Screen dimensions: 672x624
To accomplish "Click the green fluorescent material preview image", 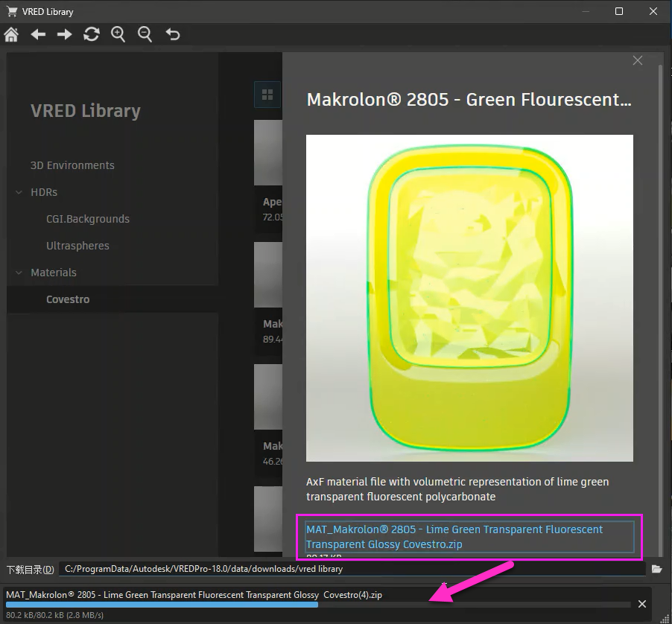I will coord(469,298).
